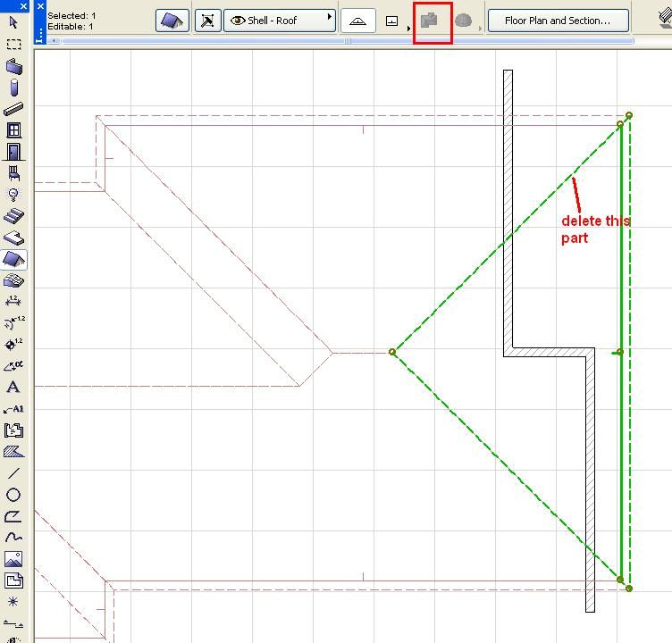Open Floor Plan and Section settings
The image size is (672, 643).
(x=559, y=21)
